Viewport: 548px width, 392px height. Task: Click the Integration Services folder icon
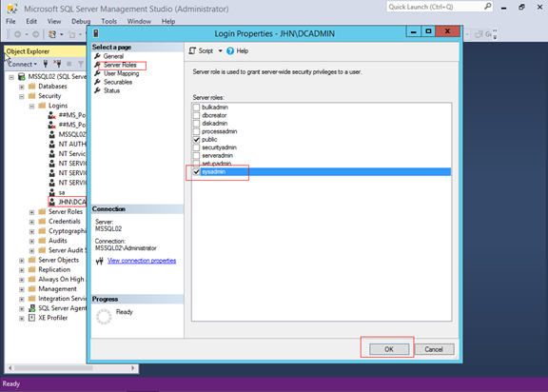31,299
